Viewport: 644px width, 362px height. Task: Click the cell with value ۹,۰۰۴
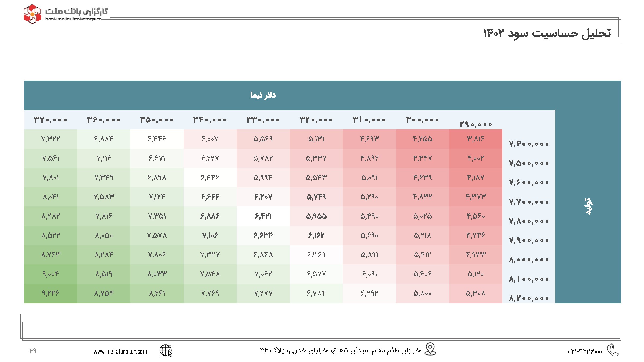tap(51, 274)
